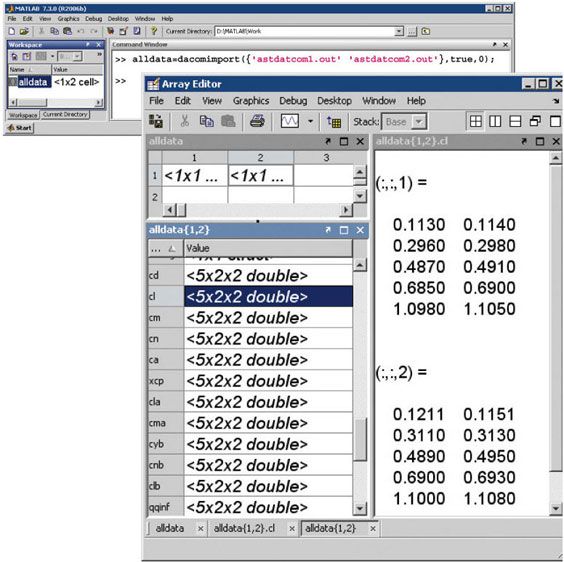Viewport: 564px width, 562px height.
Task: Click the MATLAB Start button
Action: [19, 128]
